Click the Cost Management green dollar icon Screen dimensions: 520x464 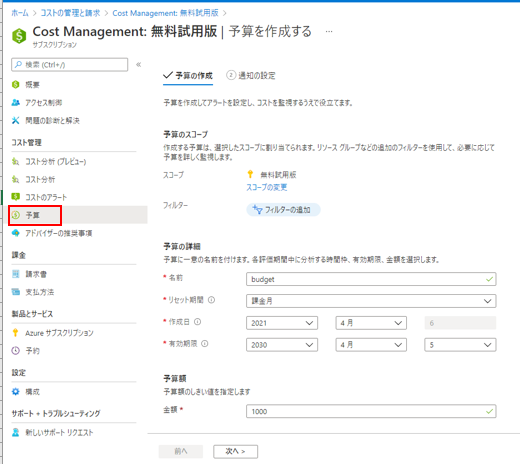click(19, 36)
